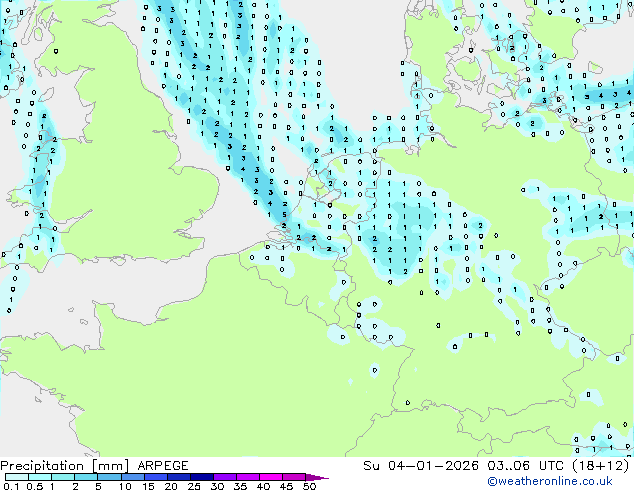The image size is (634, 490).
Task: Choose legend swatch between 20 and 25
Action: (178, 477)
